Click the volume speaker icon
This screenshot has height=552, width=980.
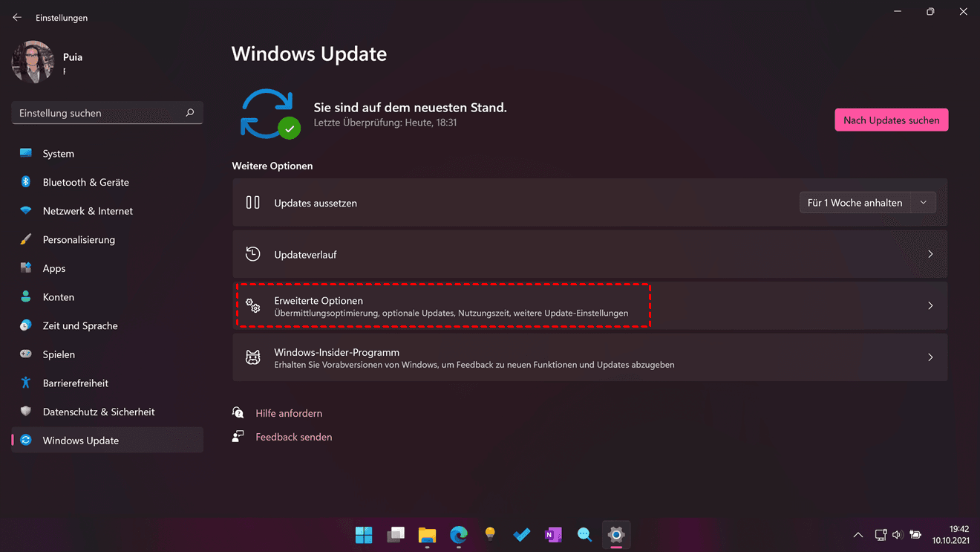click(x=897, y=535)
